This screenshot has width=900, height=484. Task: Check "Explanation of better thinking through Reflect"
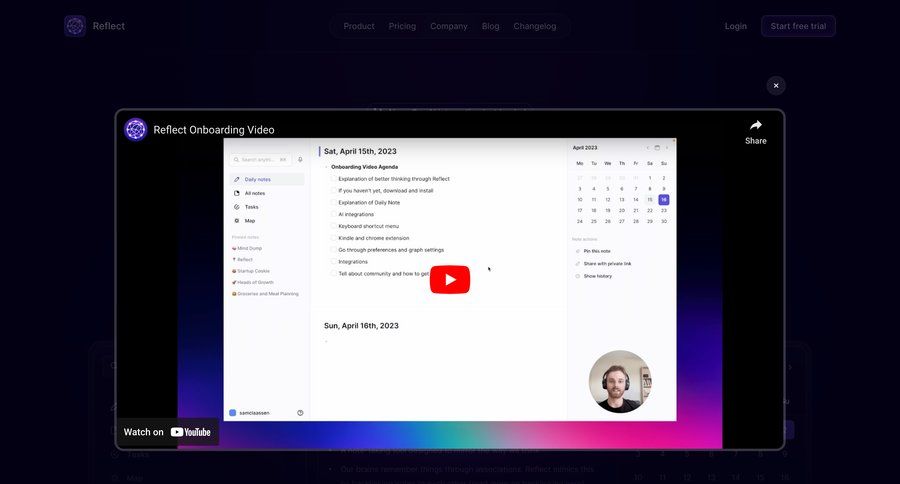pyautogui.click(x=334, y=179)
